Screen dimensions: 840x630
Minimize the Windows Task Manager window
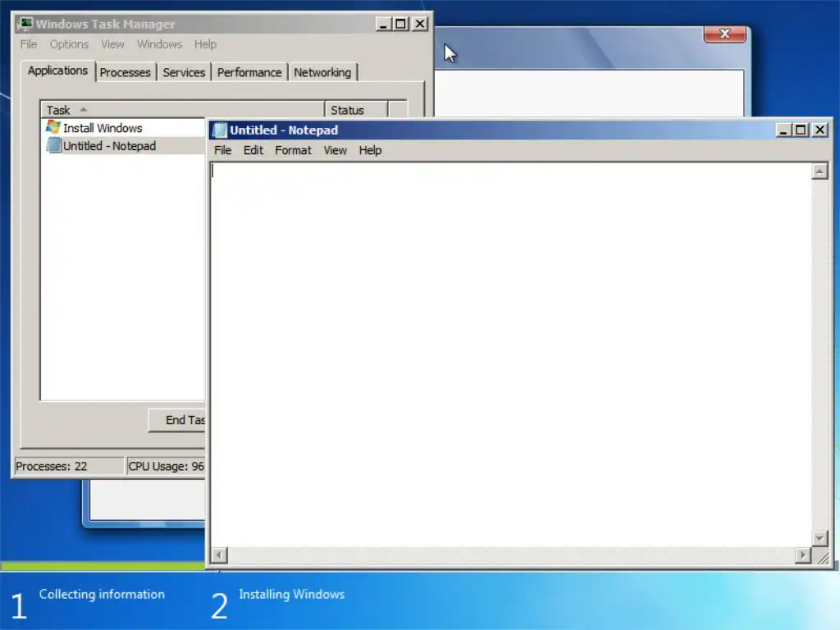tap(383, 24)
